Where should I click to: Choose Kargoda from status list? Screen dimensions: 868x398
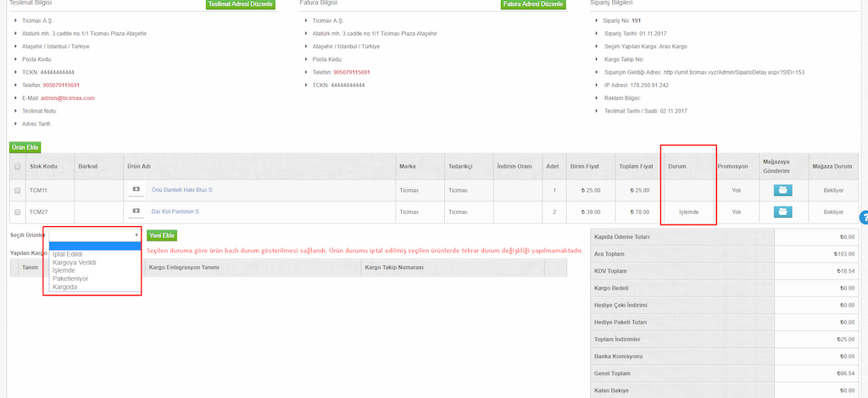point(64,287)
